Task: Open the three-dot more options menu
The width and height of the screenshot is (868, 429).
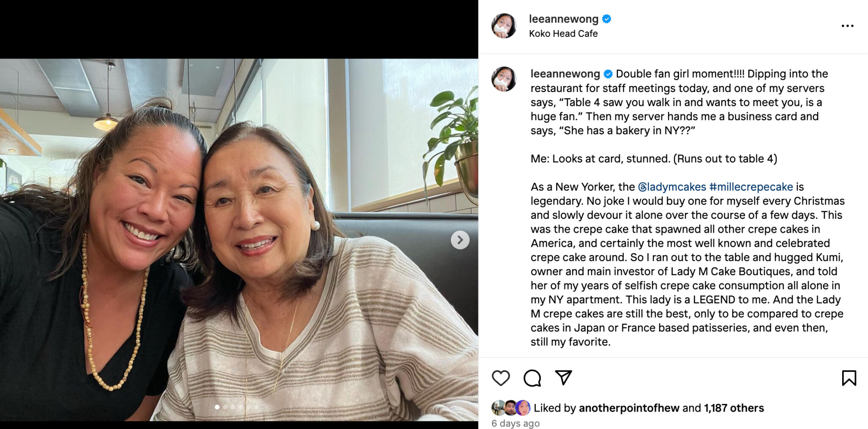Action: pyautogui.click(x=847, y=26)
